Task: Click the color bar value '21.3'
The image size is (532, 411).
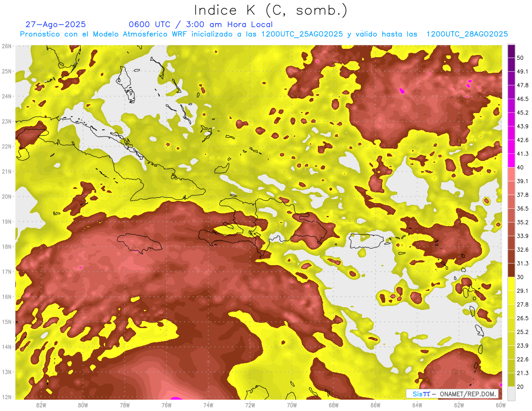Action: pyautogui.click(x=523, y=373)
